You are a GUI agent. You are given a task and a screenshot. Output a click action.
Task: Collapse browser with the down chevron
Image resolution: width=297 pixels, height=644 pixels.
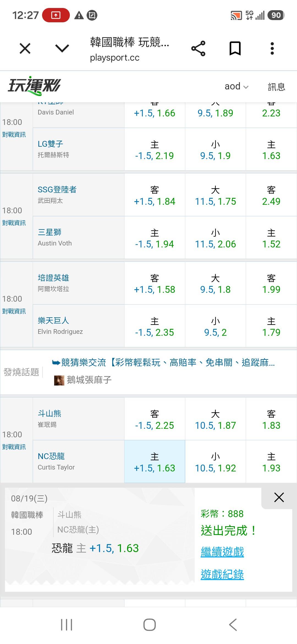pos(62,49)
